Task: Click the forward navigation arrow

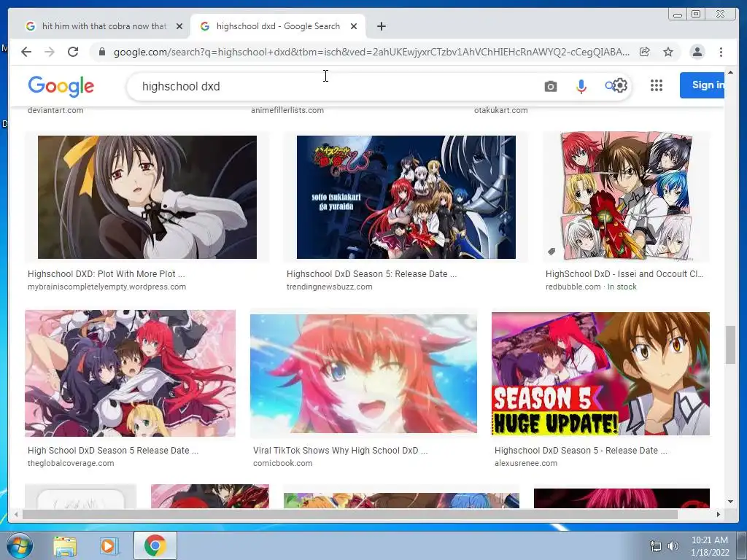Action: point(50,52)
